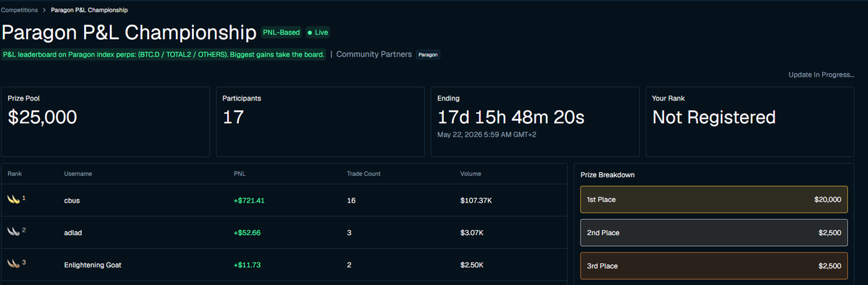Click the bronze rank 3 laurel icon
Image resolution: width=868 pixels, height=285 pixels.
pyautogui.click(x=14, y=265)
